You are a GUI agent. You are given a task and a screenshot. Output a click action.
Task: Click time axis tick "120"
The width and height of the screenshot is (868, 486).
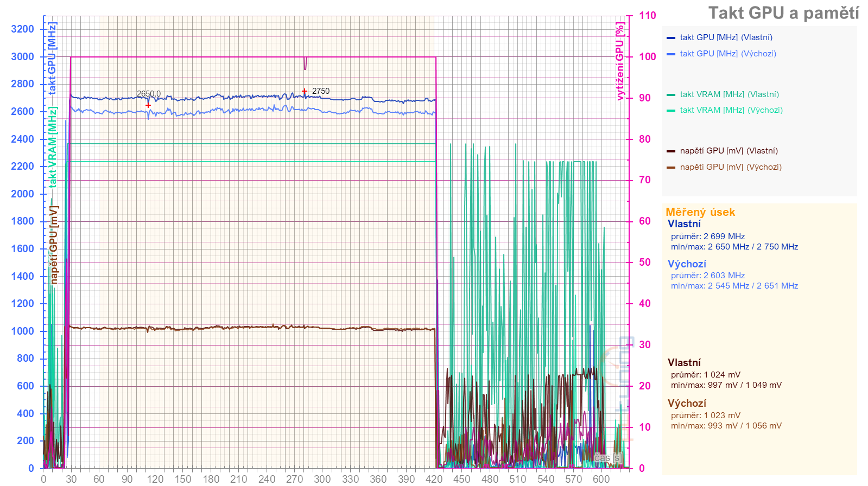coord(155,479)
